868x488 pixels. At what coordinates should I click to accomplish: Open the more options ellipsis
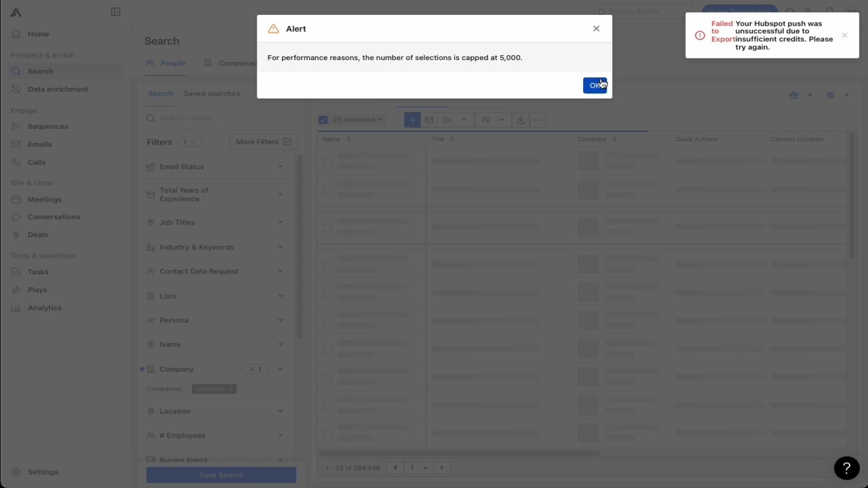pos(538,120)
